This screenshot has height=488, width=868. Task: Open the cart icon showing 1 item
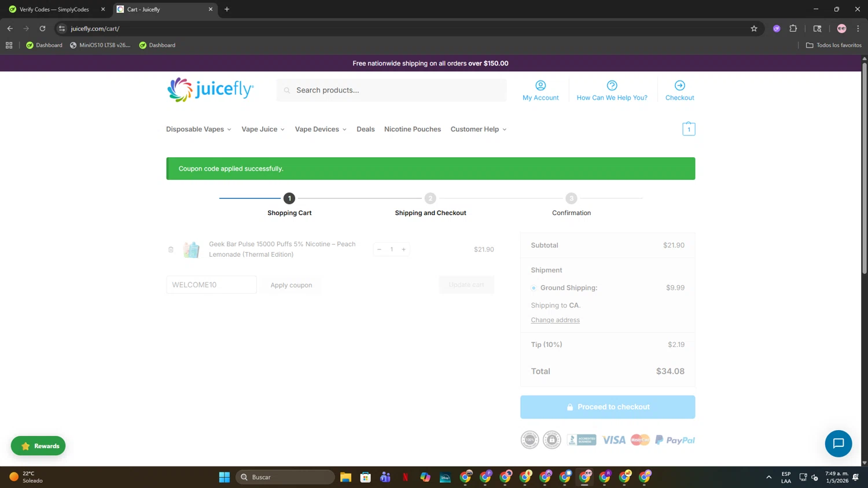689,129
